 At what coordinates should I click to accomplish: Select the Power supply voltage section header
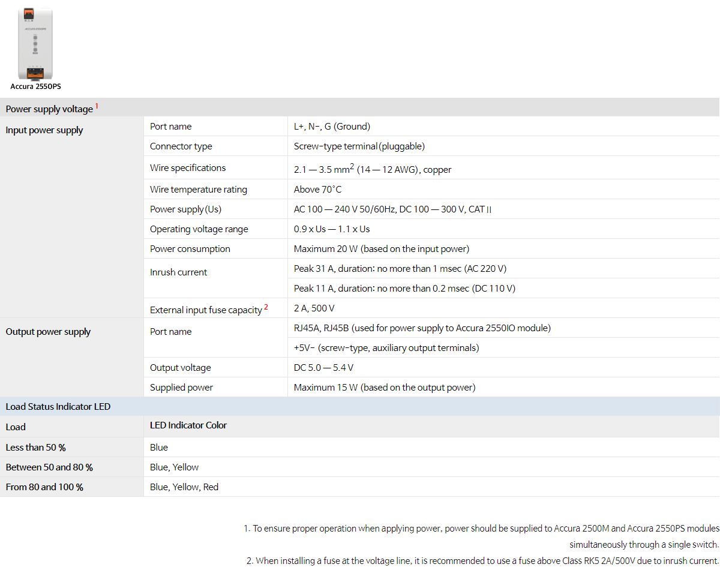(49, 109)
